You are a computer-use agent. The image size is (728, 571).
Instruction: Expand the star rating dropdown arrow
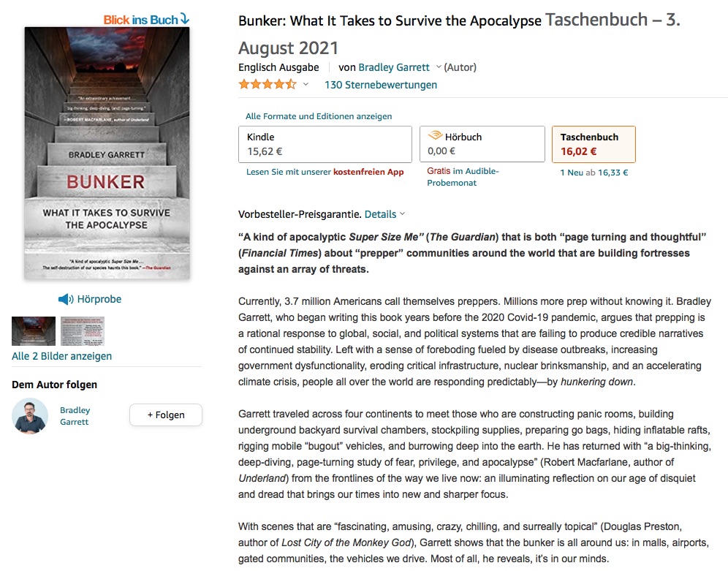tap(306, 85)
